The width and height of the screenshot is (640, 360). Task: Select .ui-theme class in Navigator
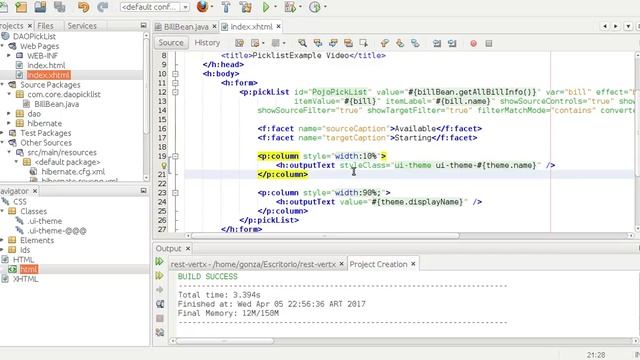coord(44,221)
